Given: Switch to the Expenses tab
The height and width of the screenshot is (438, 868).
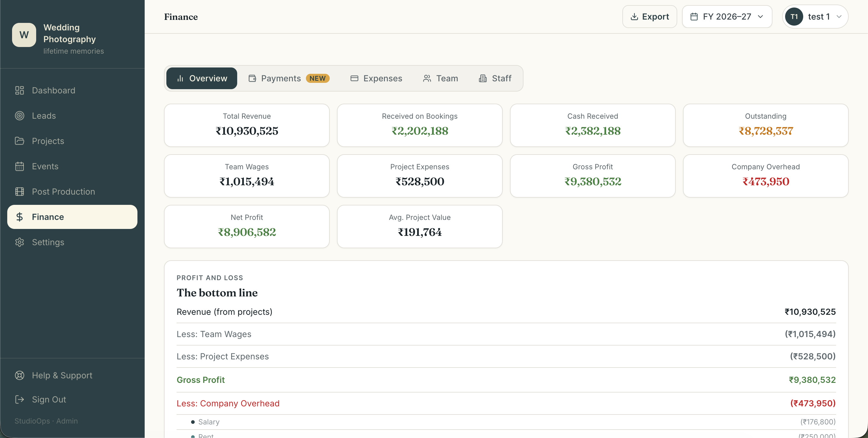Looking at the screenshot, I should (x=376, y=78).
